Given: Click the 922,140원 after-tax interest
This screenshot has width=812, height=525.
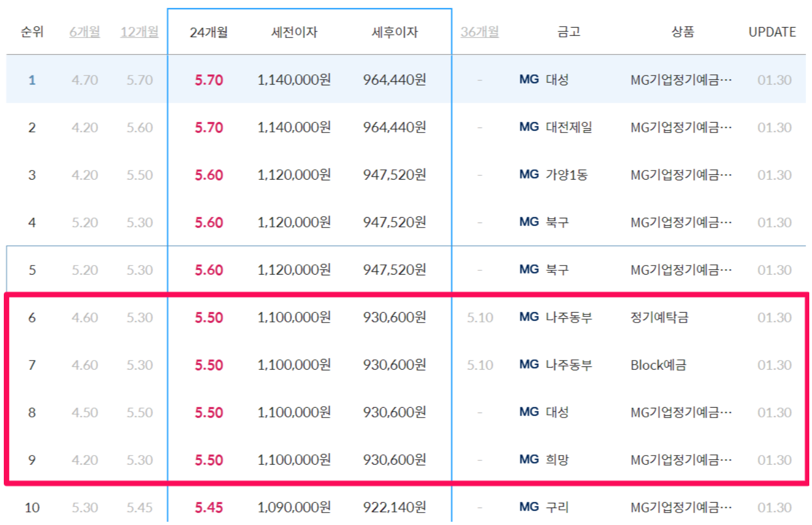Looking at the screenshot, I should click(x=394, y=507).
